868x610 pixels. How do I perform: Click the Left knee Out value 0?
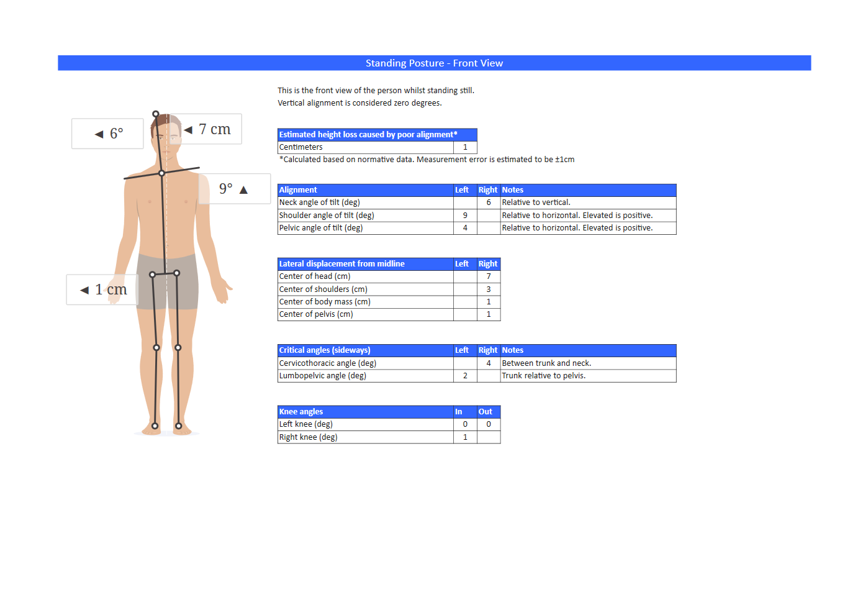(489, 424)
